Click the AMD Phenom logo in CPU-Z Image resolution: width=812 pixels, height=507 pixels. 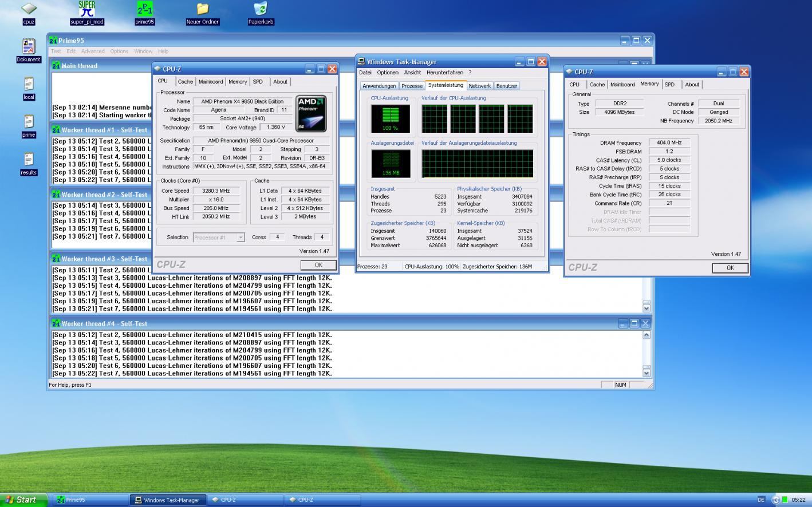click(311, 113)
